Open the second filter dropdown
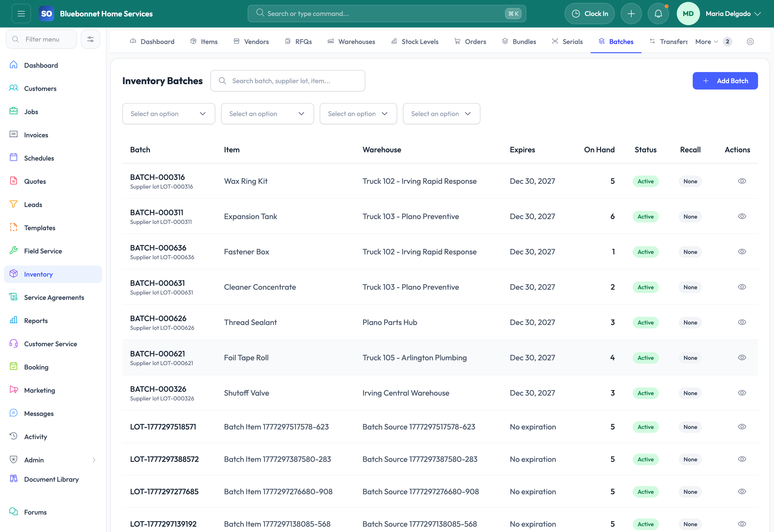The image size is (774, 532). point(267,114)
